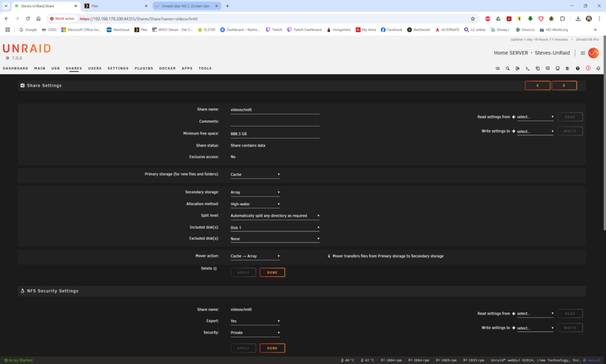
Task: Go to previous share arrow button
Action: pos(538,85)
